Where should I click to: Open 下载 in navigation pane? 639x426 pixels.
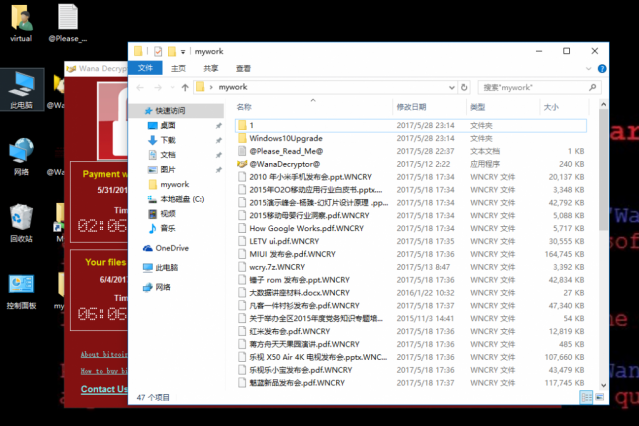pos(167,140)
